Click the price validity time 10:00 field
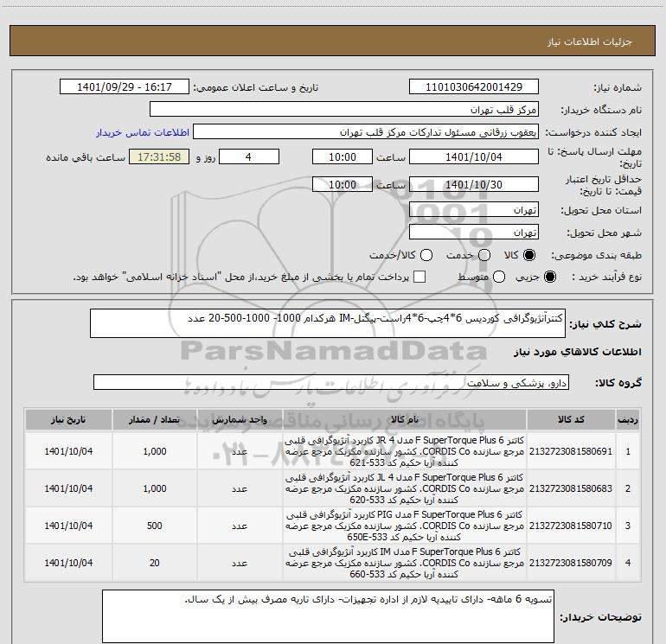Screen dimensions: 666x644 point(343,184)
